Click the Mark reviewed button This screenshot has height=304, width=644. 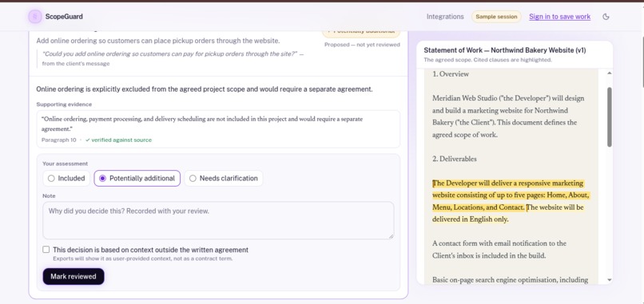pyautogui.click(x=73, y=277)
